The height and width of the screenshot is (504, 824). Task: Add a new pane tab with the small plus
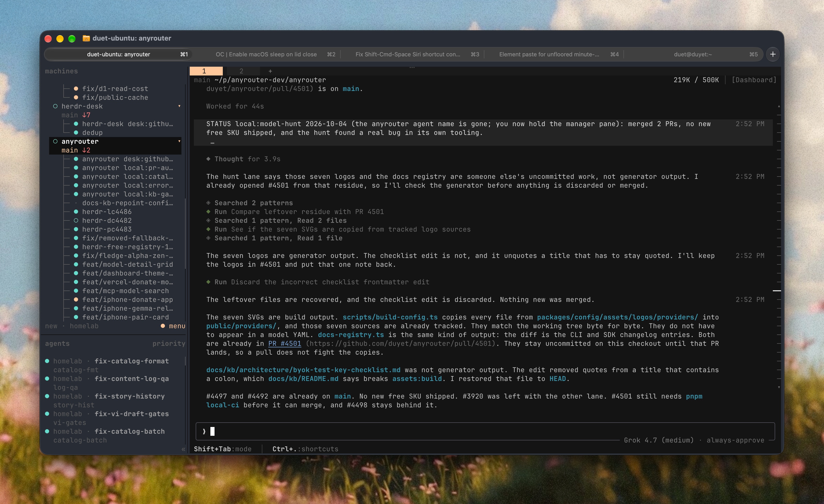tap(270, 71)
